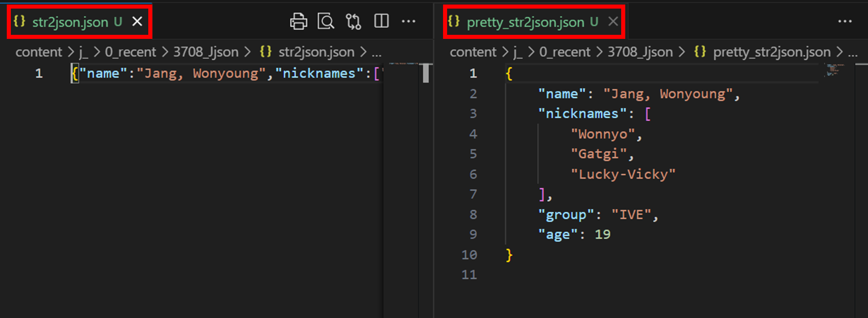Switch to the str2json.json tab
868x318 pixels.
[70, 22]
